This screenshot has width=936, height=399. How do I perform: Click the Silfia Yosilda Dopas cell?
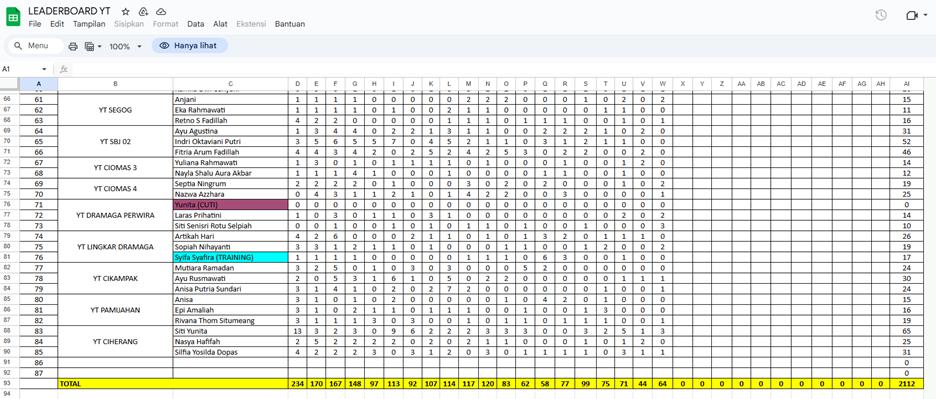click(x=230, y=352)
